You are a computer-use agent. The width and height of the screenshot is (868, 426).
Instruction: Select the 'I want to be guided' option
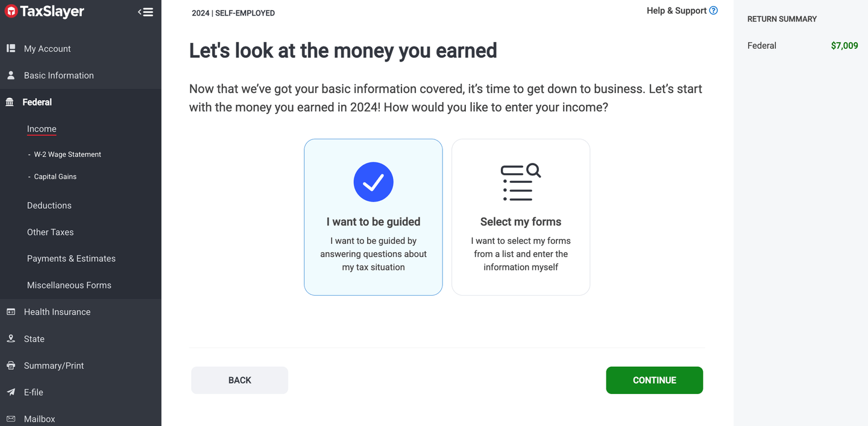[x=373, y=217]
